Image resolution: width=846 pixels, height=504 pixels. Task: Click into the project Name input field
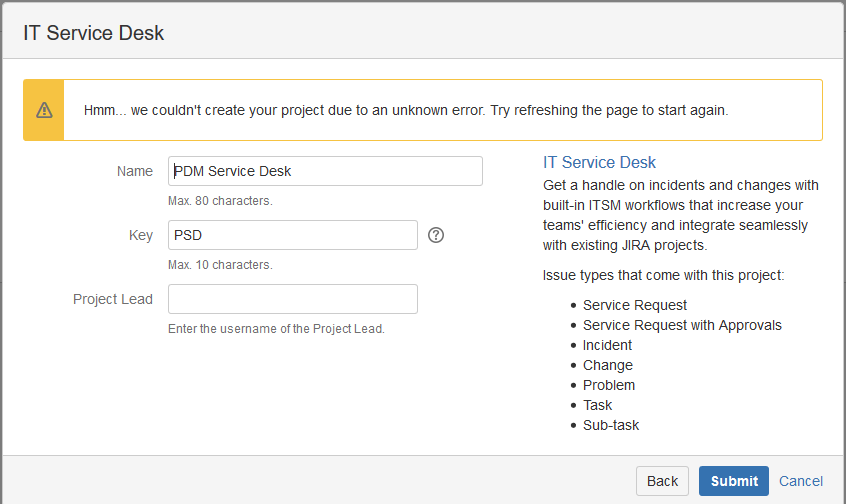325,171
